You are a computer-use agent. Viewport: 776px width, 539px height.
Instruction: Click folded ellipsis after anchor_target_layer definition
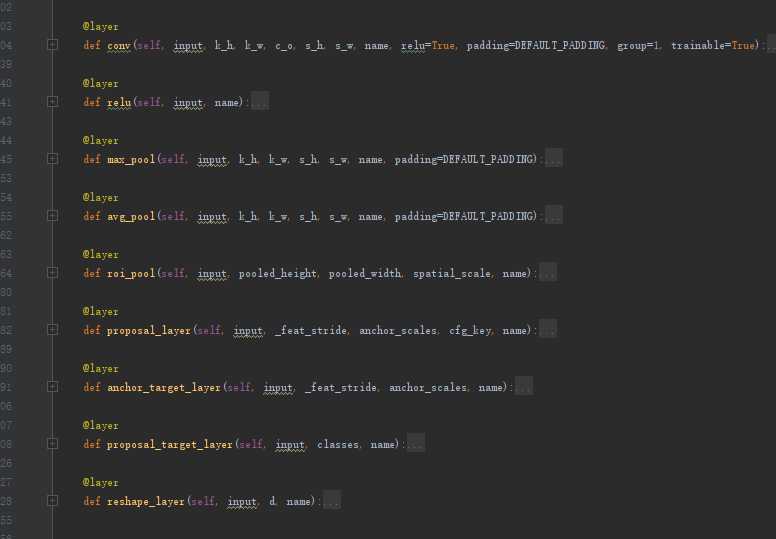click(524, 387)
